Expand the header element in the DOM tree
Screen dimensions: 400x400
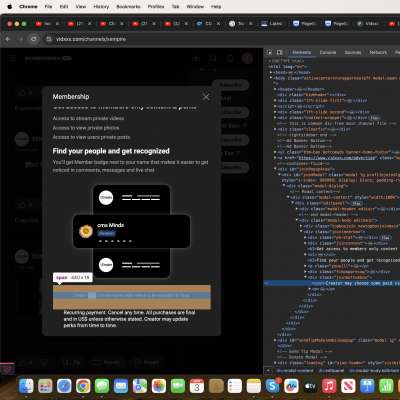tap(275, 89)
